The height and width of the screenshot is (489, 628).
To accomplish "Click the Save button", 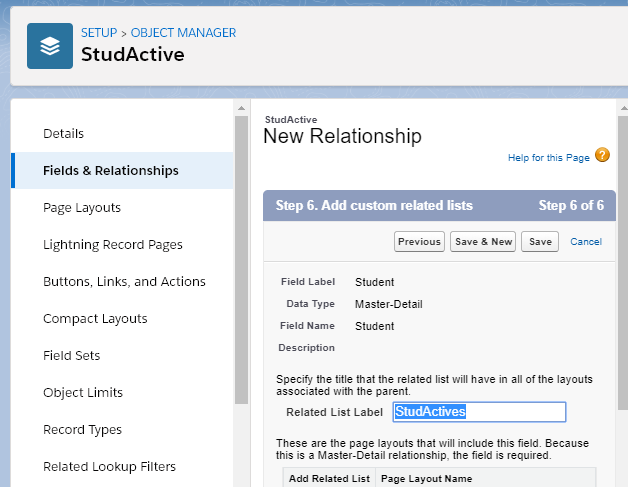I will coord(540,241).
